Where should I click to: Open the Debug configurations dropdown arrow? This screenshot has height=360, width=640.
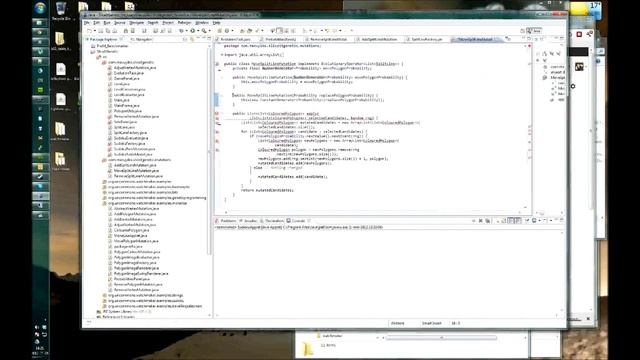click(186, 31)
